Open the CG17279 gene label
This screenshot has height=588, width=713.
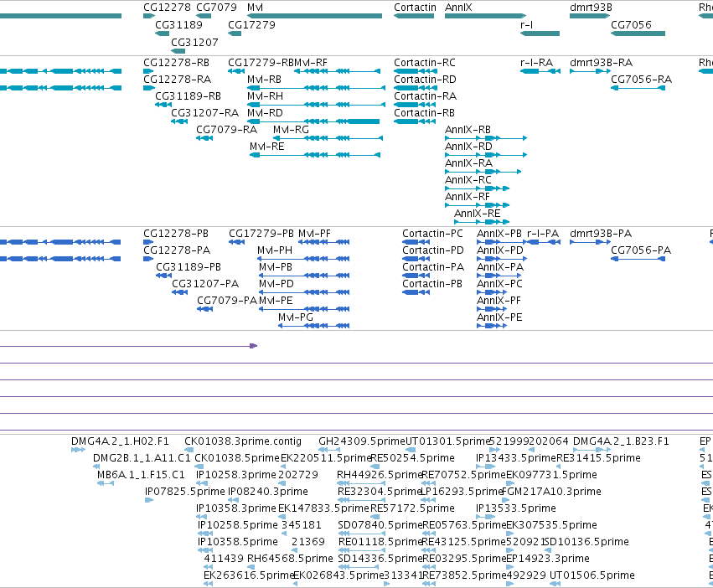(251, 24)
